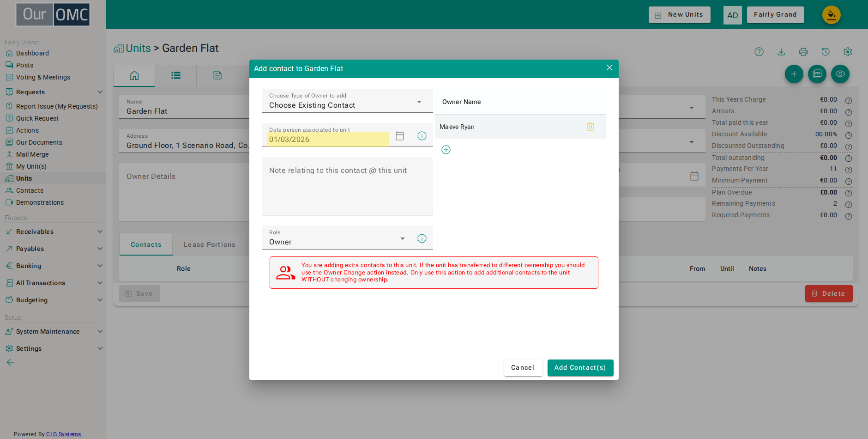This screenshot has height=439, width=868.
Task: Click the print icon
Action: point(803,52)
